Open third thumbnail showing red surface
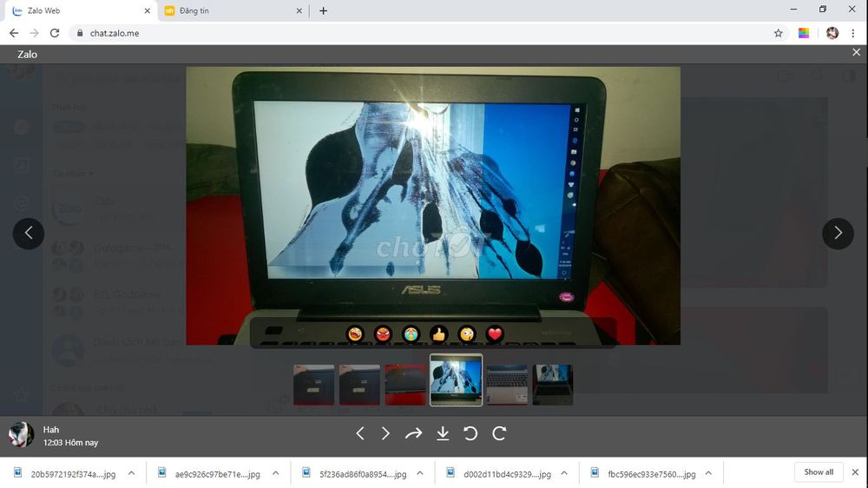This screenshot has height=488, width=868. (405, 385)
